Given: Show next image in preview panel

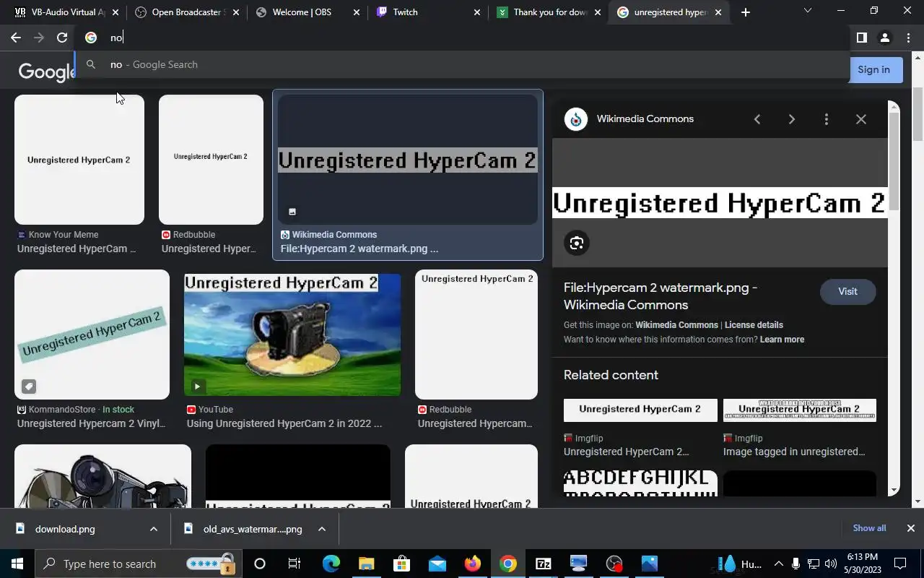Looking at the screenshot, I should click(x=792, y=119).
